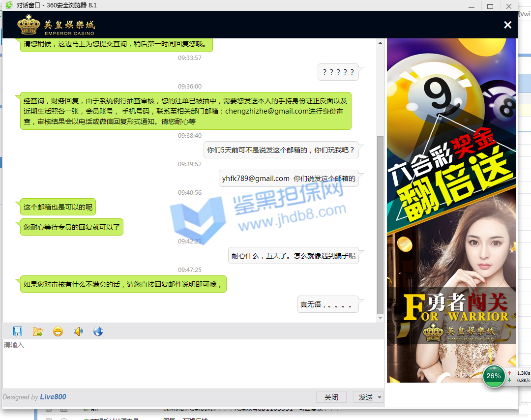
Task: Save the chat transcript with the floppy icon
Action: pos(18,331)
